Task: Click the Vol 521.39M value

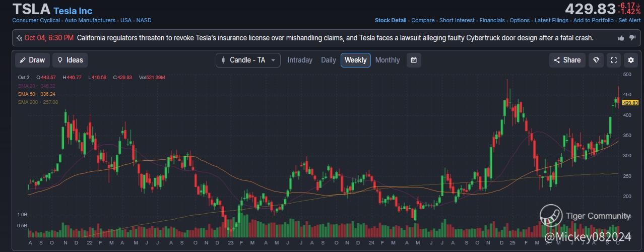Action: point(152,78)
